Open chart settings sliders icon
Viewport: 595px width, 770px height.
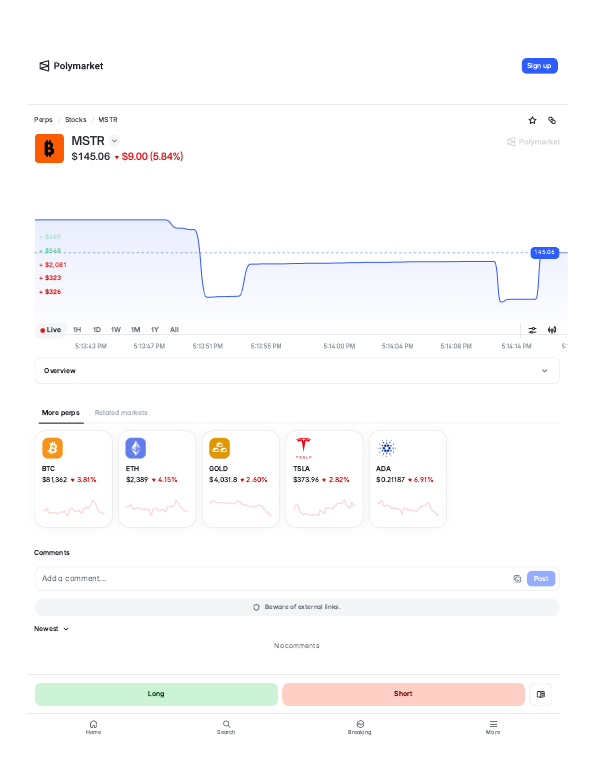coord(532,330)
